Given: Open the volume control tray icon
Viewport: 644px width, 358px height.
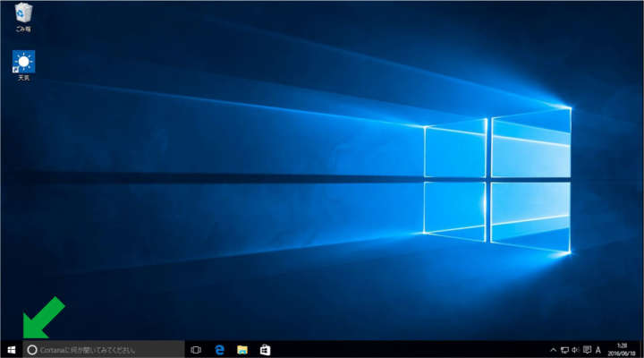Looking at the screenshot, I should pos(575,350).
